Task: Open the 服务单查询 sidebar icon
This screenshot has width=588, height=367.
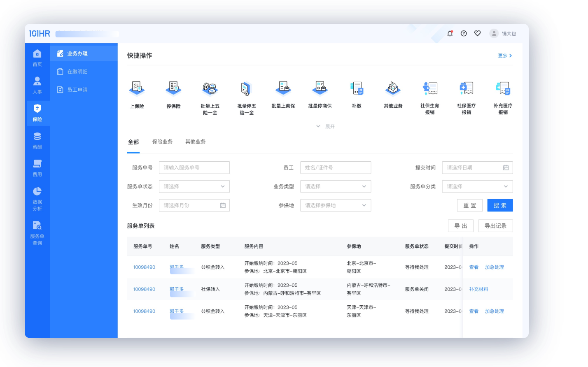Action: tap(37, 225)
